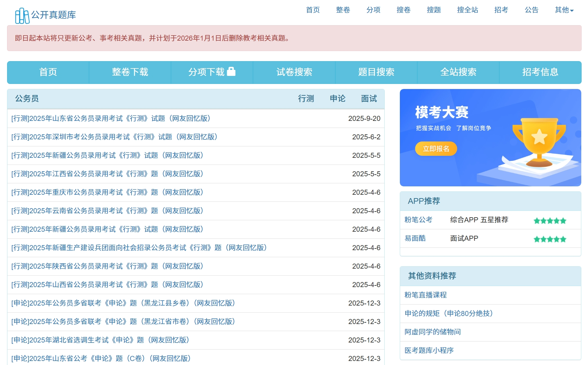Open the 2025年深圳市考 行测 exam link
The width and height of the screenshot is (588, 365).
[x=114, y=137]
